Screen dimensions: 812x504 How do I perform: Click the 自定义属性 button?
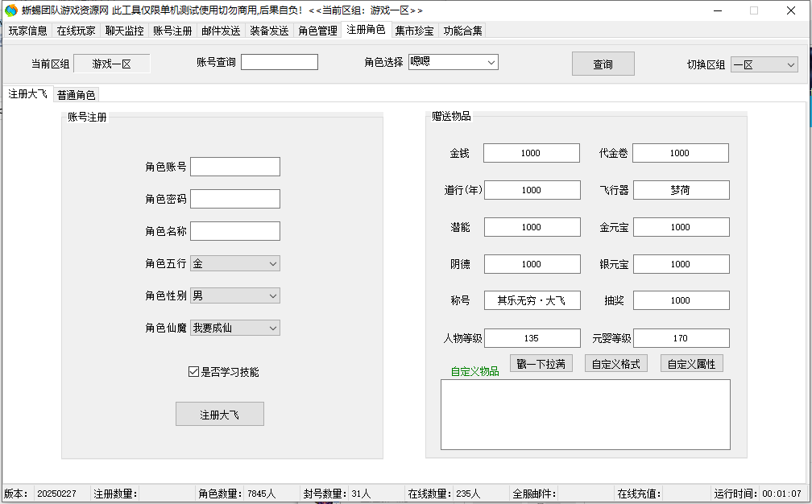click(691, 364)
